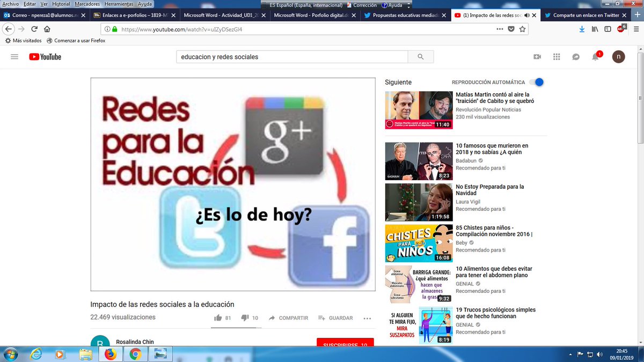Toggle Reproducción automática autoplay switch
Image resolution: width=644 pixels, height=362 pixels.
pyautogui.click(x=536, y=82)
